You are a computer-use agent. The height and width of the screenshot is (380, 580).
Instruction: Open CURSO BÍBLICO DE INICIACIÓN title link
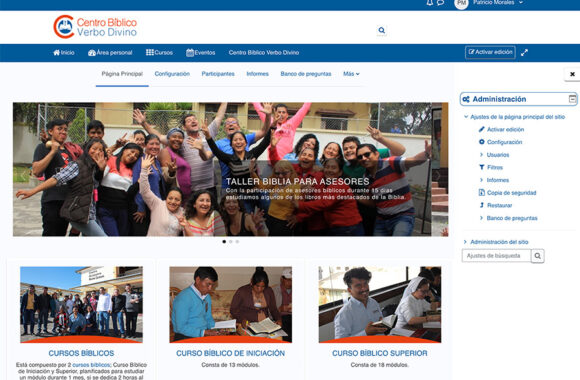pos(230,353)
